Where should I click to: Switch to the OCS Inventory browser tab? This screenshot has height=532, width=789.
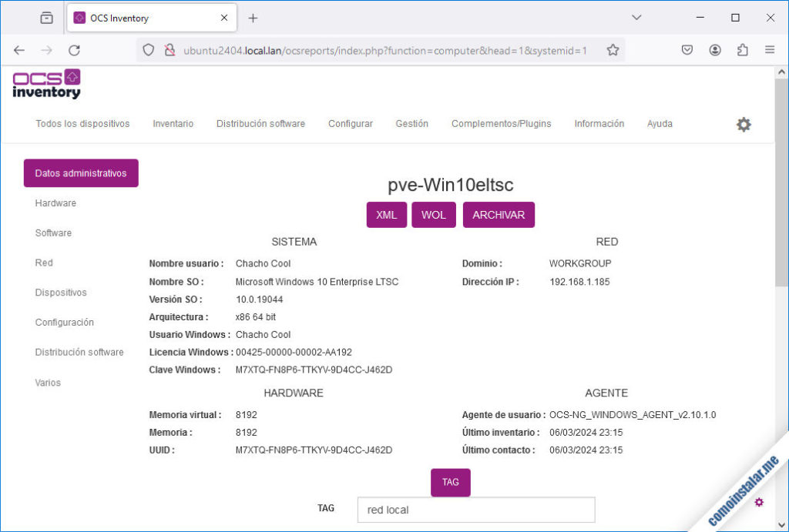tap(139, 17)
